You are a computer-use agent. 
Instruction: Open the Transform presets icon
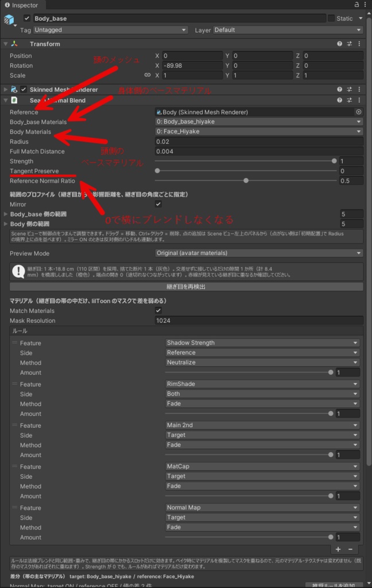[x=350, y=44]
